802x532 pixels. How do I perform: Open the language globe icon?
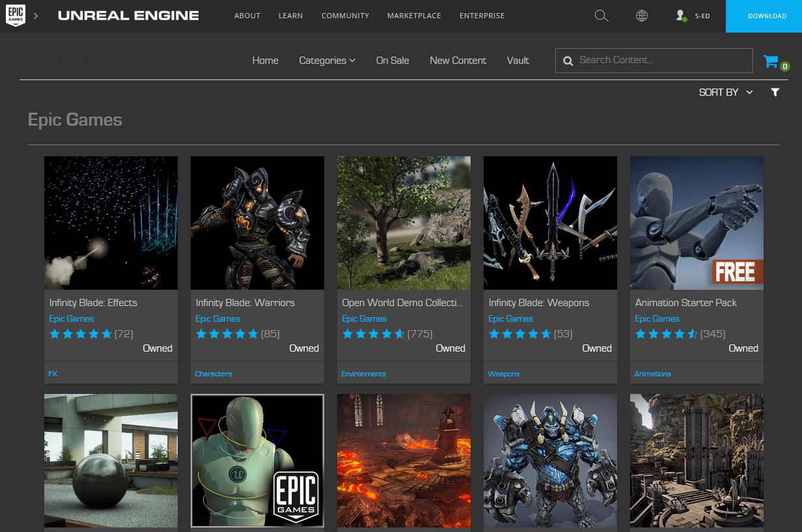[642, 16]
